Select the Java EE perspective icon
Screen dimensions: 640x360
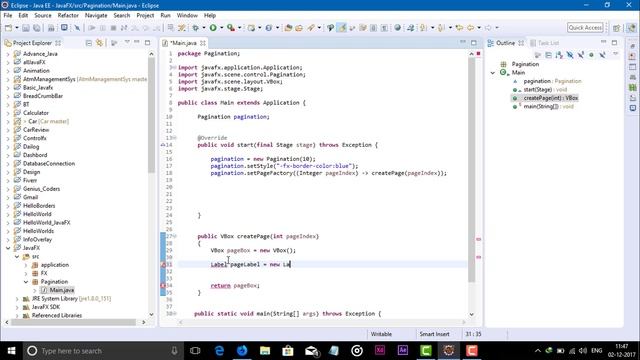click(631, 28)
